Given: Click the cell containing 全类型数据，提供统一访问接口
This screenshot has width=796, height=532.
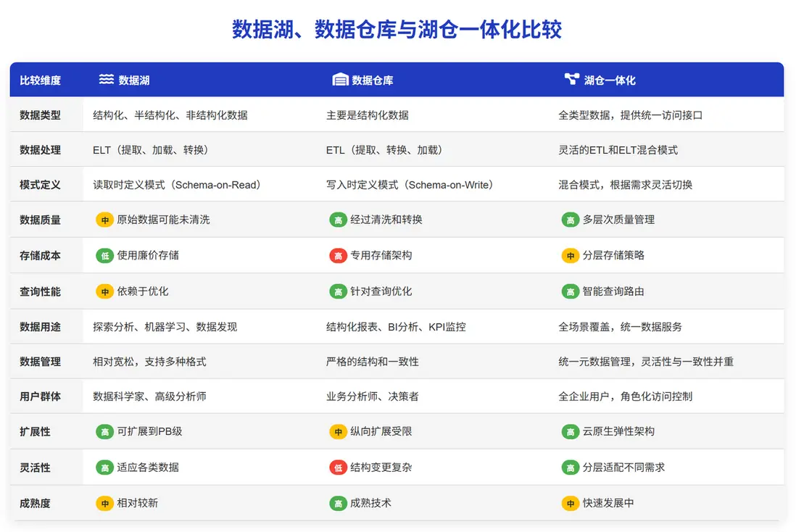Looking at the screenshot, I should pyautogui.click(x=631, y=114).
